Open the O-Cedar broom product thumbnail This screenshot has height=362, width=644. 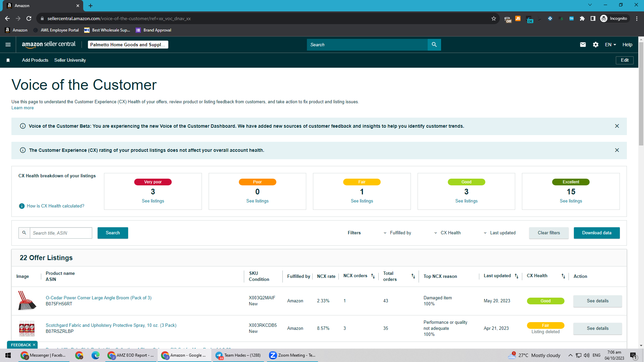(x=27, y=301)
